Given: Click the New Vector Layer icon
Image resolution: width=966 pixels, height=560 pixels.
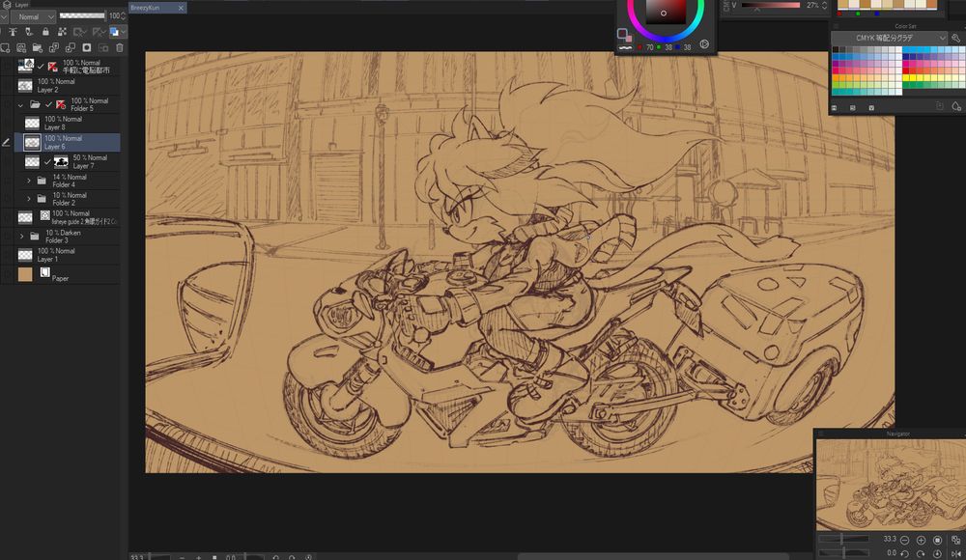Looking at the screenshot, I should click(x=21, y=47).
